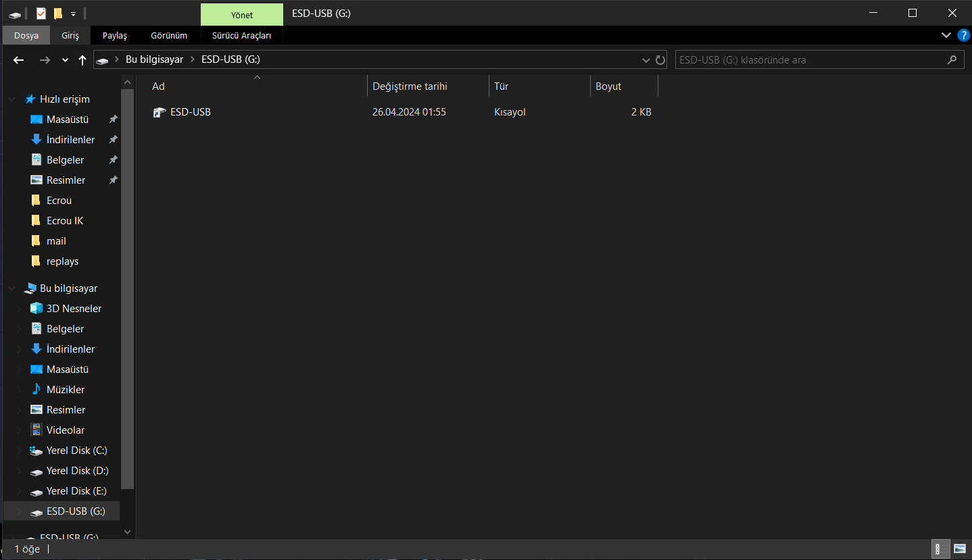
Task: Switch to the Görünüm ribbon tab
Action: 169,35
